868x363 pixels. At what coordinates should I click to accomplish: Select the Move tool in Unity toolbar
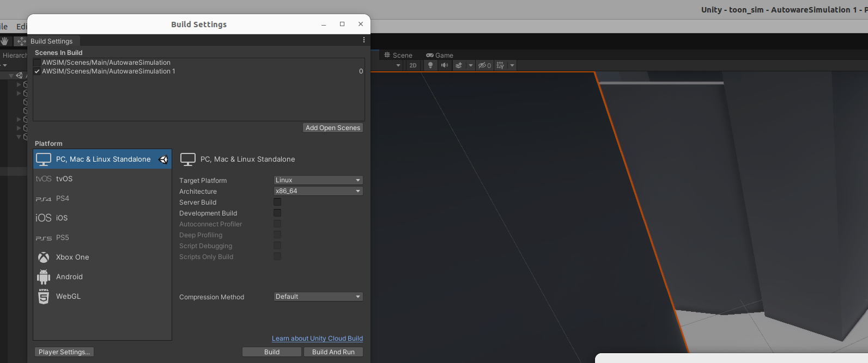pyautogui.click(x=21, y=41)
